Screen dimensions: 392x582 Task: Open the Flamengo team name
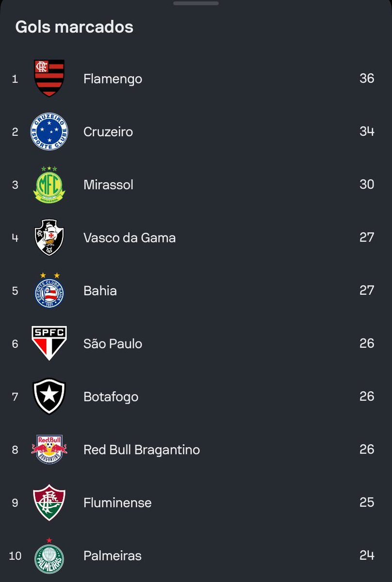tap(113, 79)
